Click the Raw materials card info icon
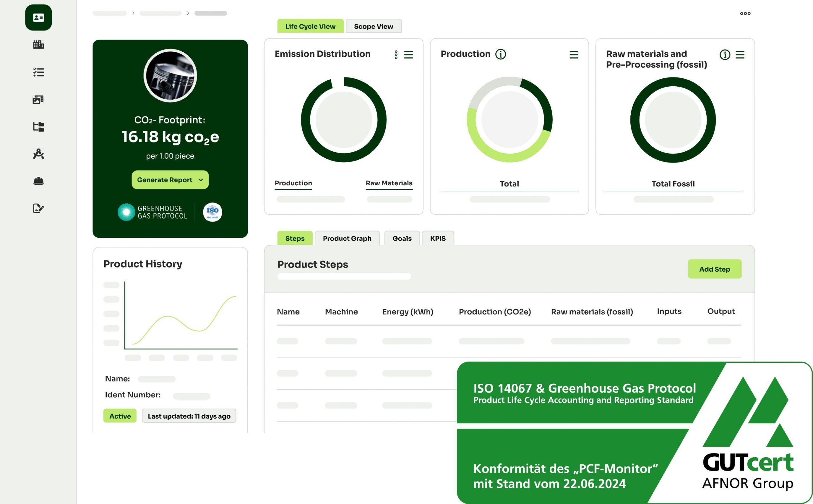 pyautogui.click(x=724, y=55)
